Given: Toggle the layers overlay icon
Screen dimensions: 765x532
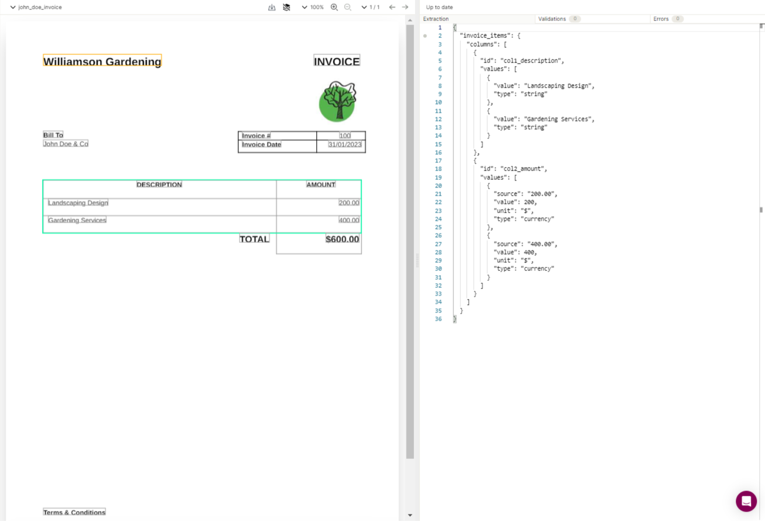Looking at the screenshot, I should point(286,7).
